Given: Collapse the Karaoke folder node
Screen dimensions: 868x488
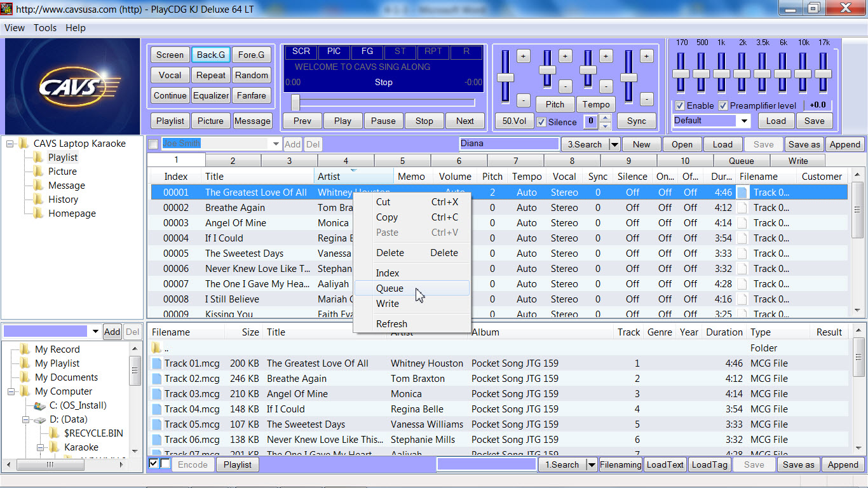Looking at the screenshot, I should (39, 447).
